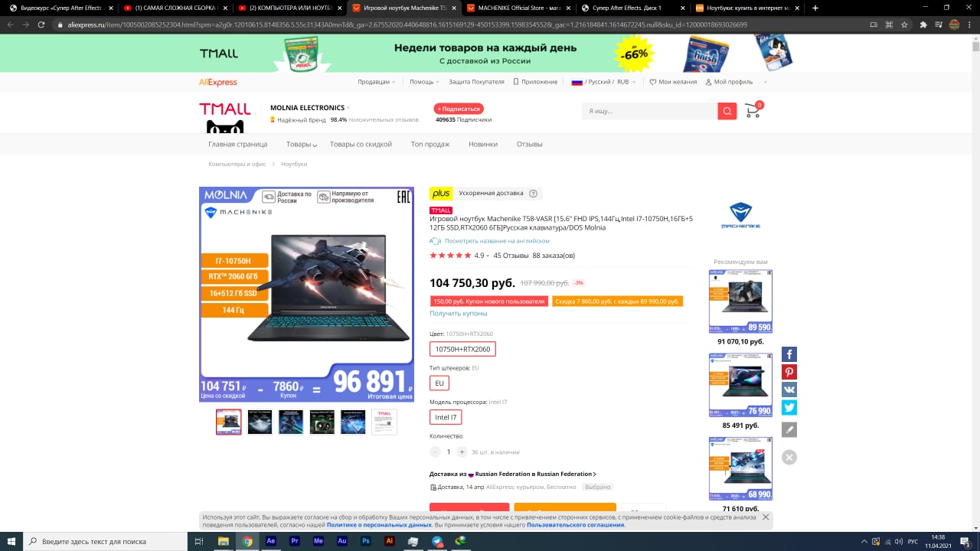Increase quantity with plus button
The width and height of the screenshot is (980, 551).
[462, 452]
